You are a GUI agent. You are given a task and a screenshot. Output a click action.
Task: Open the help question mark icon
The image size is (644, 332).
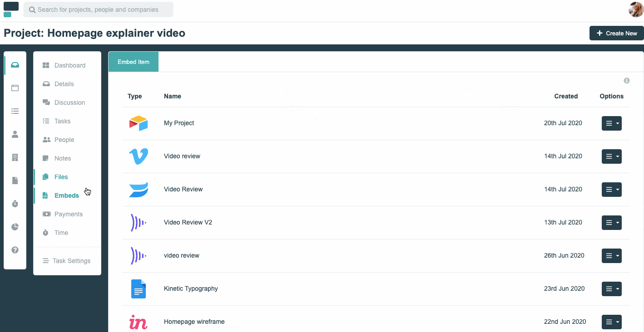15,250
